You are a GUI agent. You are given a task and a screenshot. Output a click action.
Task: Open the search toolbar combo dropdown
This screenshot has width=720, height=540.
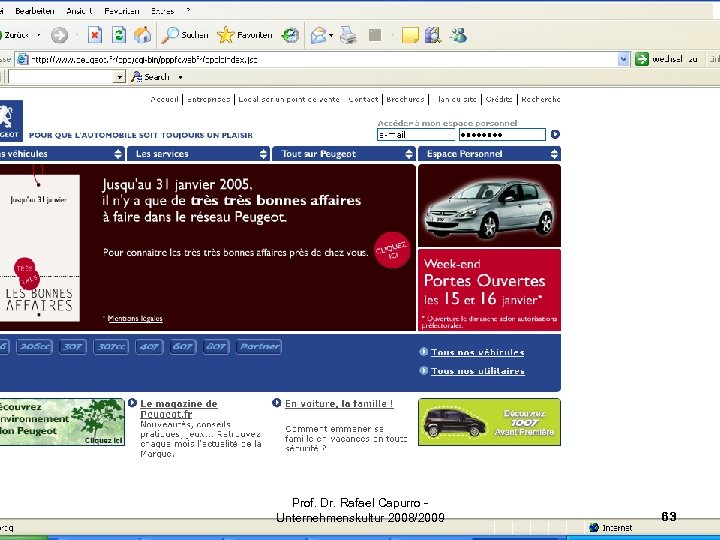tap(119, 77)
